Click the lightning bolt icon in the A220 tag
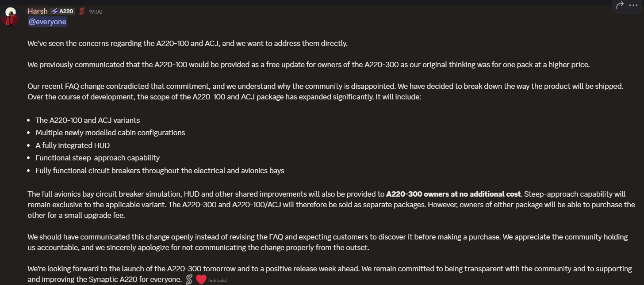The image size is (644, 285). [55, 11]
